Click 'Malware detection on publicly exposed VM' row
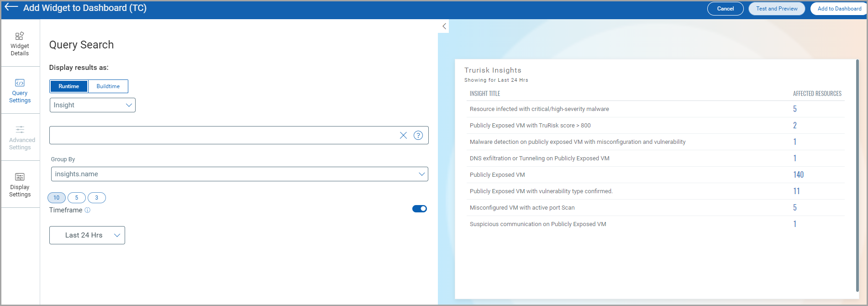The image size is (868, 306). [x=578, y=142]
